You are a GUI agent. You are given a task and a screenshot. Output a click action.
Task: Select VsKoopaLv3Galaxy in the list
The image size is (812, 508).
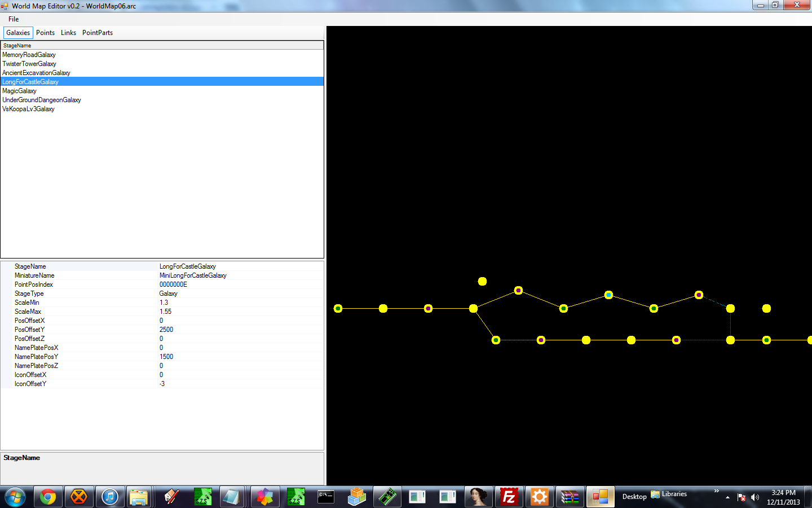pyautogui.click(x=28, y=109)
